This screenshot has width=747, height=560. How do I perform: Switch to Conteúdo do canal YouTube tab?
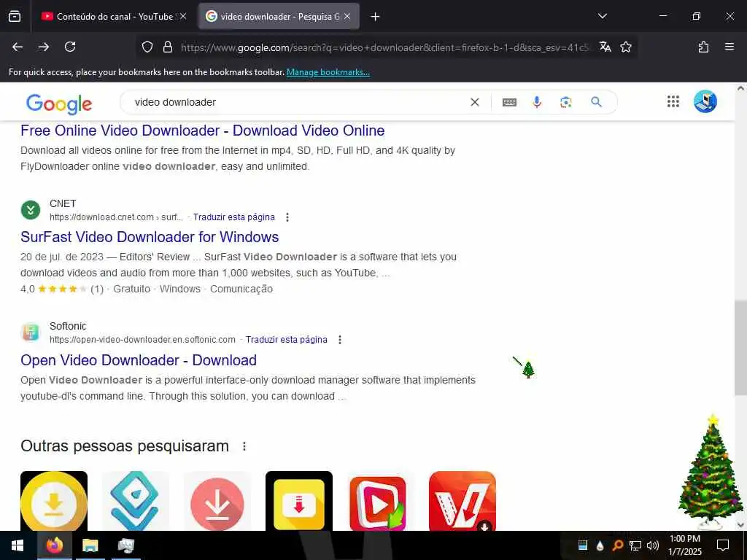click(113, 16)
